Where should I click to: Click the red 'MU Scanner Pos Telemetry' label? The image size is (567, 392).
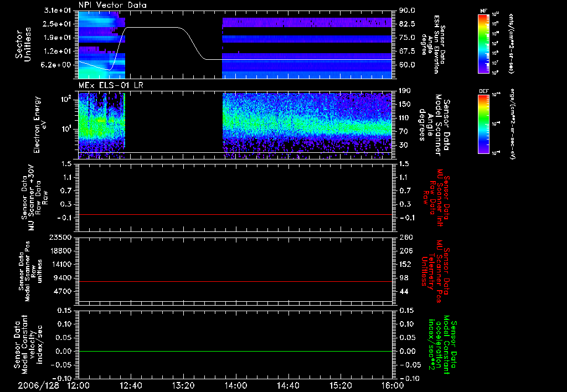(436, 271)
